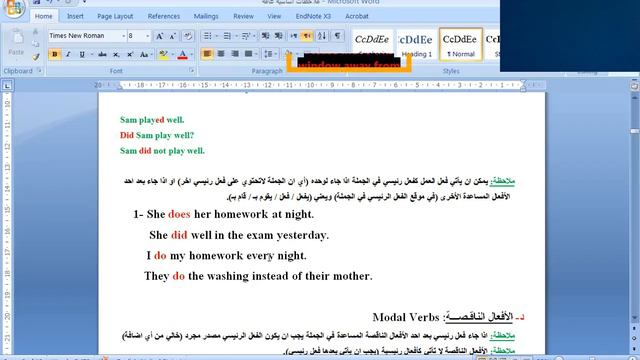640x360 pixels.
Task: Toggle Bold formatting
Action: tap(54, 54)
